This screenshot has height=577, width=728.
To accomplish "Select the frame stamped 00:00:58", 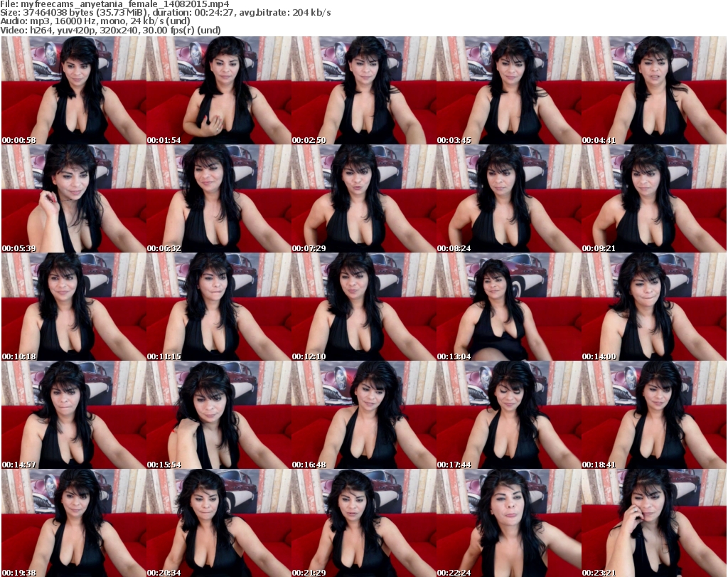I will (74, 90).
